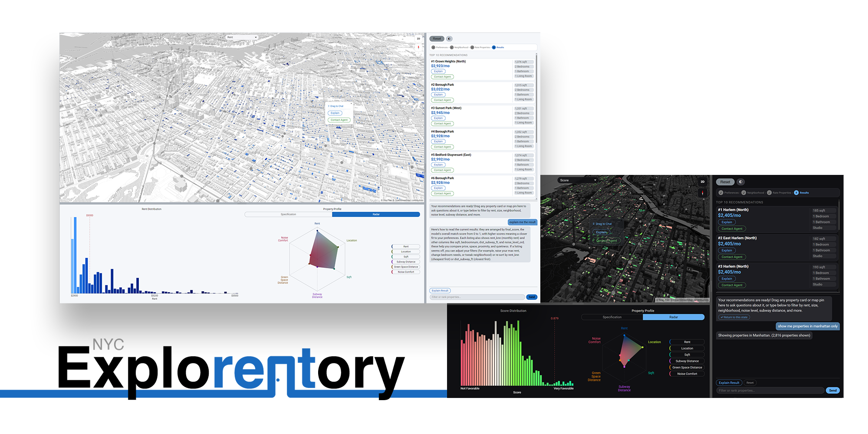
Task: Click Preferences step checkmark in light window
Action: point(433,47)
